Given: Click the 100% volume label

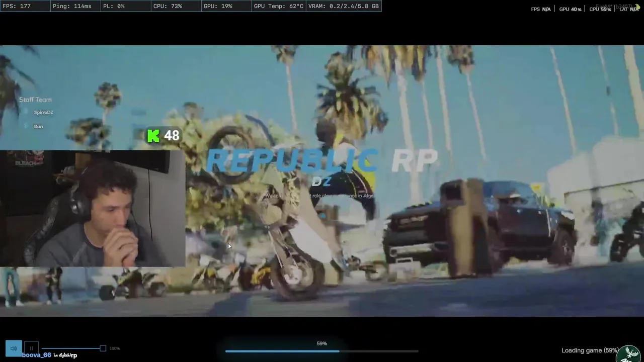Looking at the screenshot, I should tap(115, 348).
